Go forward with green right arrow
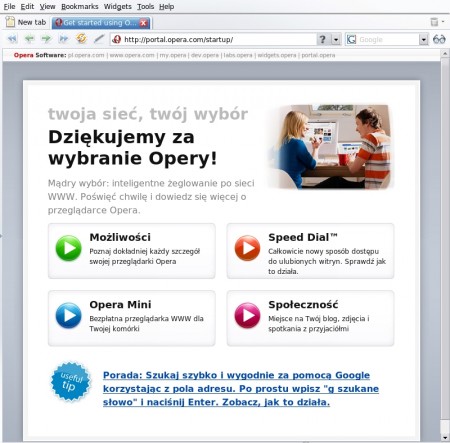The height and width of the screenshot is (443, 450). (x=46, y=39)
